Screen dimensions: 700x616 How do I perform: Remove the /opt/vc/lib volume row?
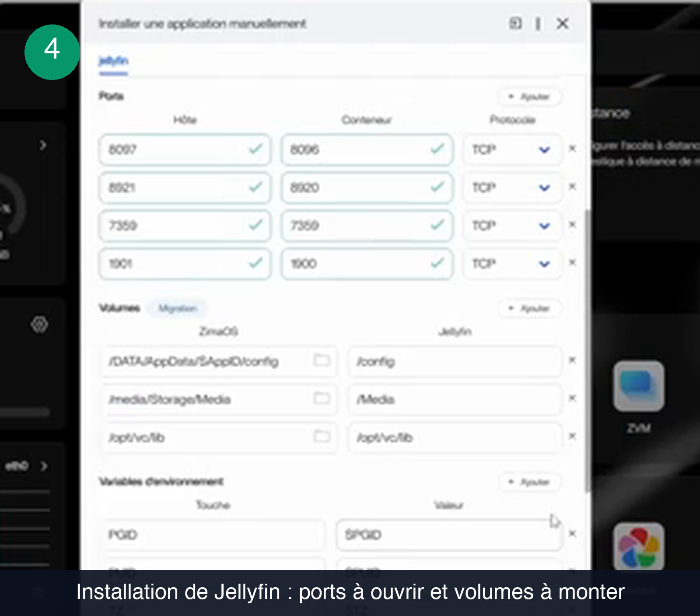coord(572,436)
